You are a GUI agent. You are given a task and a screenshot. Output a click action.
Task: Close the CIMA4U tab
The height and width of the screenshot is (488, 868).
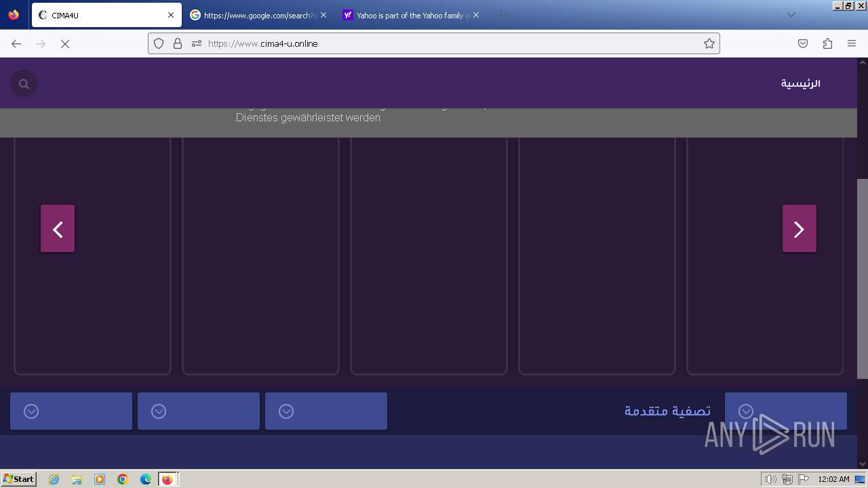171,15
